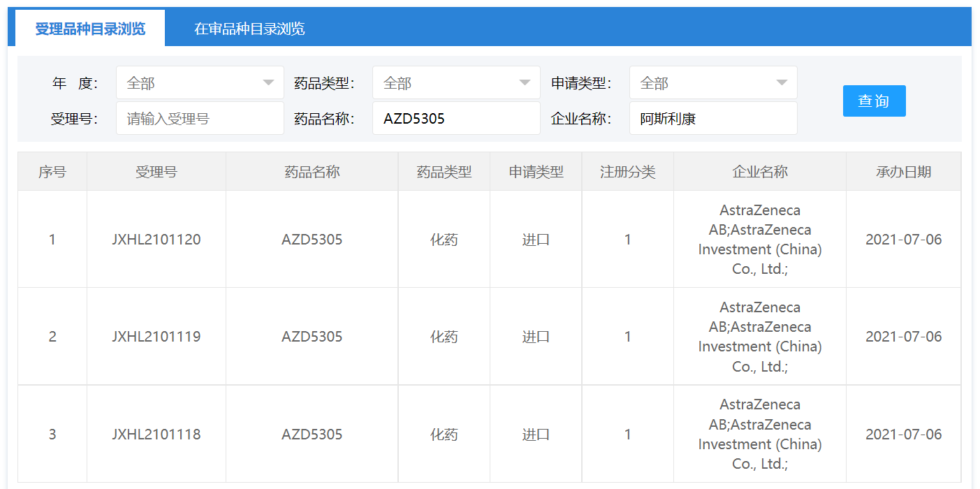
Task: Click the 注册分类 column header
Action: click(x=628, y=172)
